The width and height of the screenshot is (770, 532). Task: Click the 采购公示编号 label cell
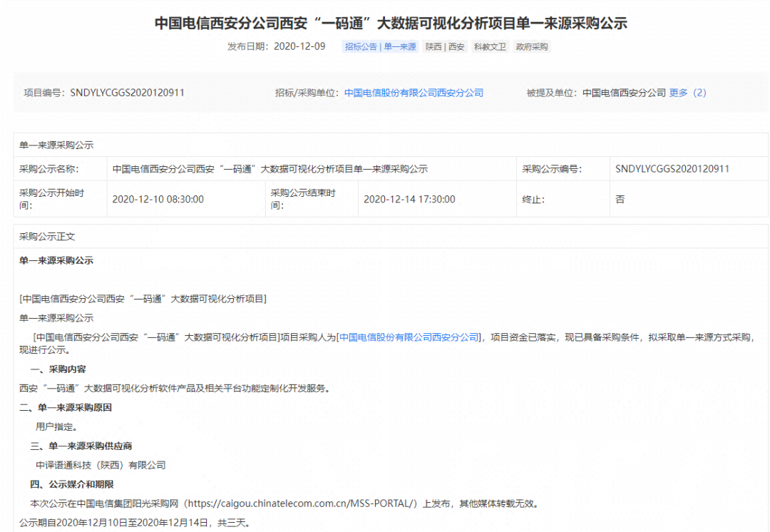point(563,169)
